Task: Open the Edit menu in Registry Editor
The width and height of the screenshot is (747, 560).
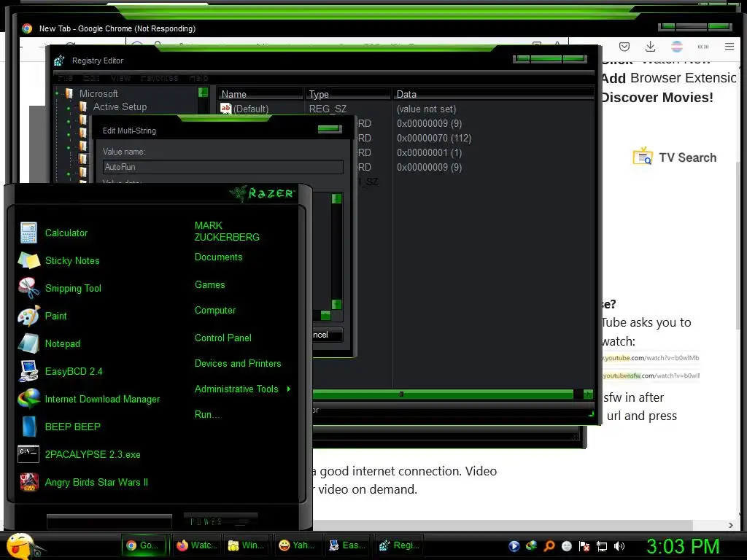Action: point(91,77)
